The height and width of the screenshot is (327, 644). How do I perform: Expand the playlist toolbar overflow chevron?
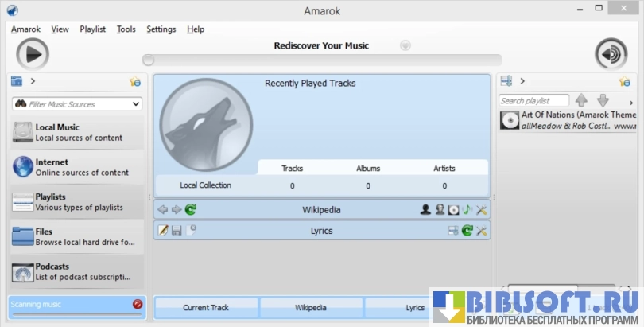coord(631,103)
